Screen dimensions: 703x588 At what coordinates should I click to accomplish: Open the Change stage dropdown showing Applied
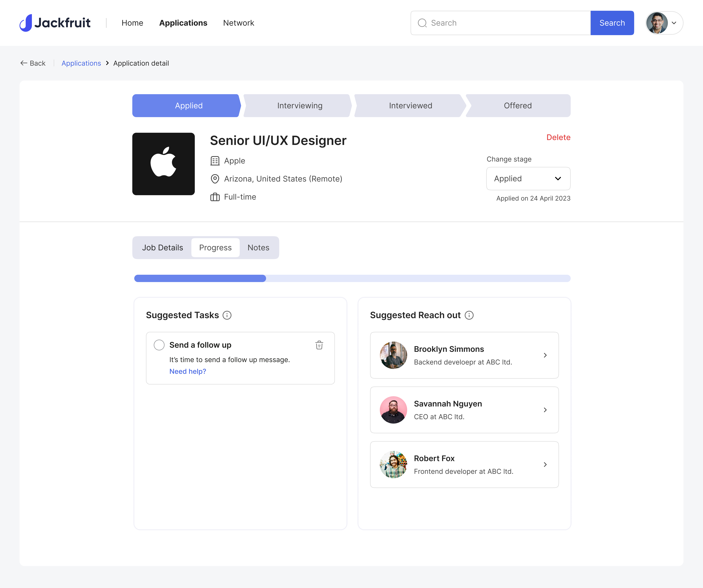tap(528, 178)
